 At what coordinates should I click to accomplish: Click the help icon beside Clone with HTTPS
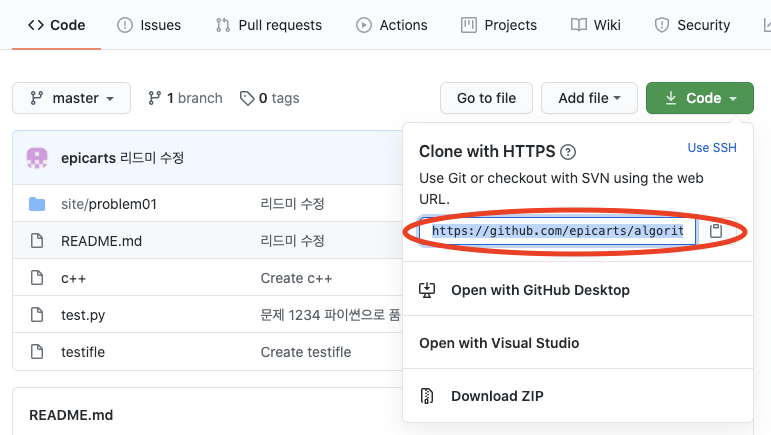568,152
